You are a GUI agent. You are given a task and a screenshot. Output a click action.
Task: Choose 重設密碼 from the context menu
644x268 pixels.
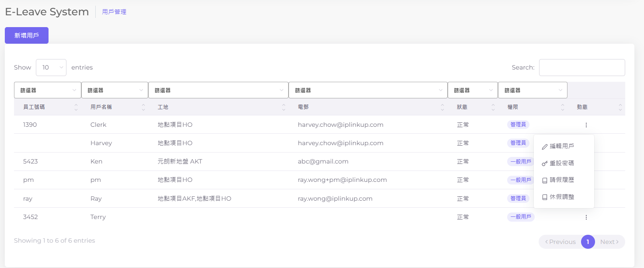click(564, 164)
